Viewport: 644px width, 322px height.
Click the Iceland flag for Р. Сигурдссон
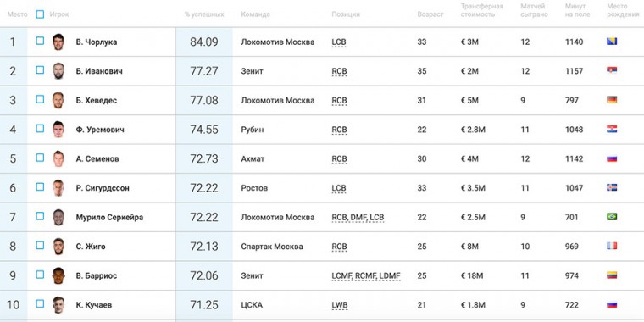click(x=612, y=187)
